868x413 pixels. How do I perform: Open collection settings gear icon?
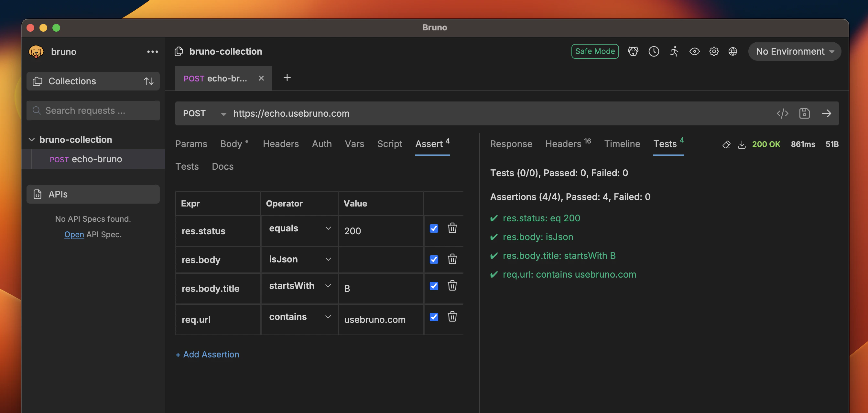pyautogui.click(x=714, y=51)
